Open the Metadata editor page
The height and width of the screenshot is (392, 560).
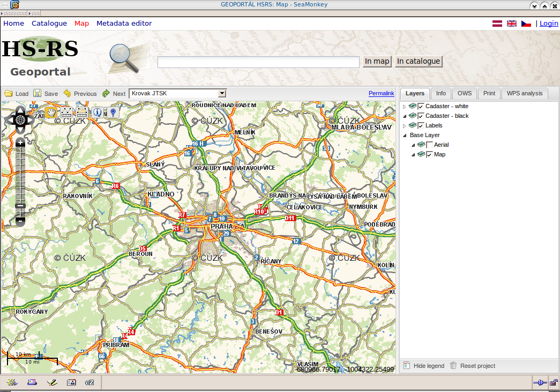pyautogui.click(x=124, y=23)
